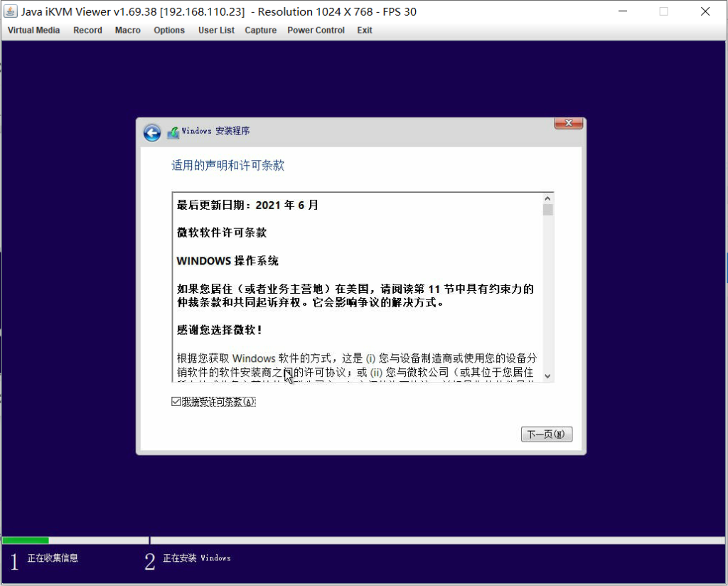728x586 pixels.
Task: Click the Windows 安装程序 setup icon
Action: point(173,132)
